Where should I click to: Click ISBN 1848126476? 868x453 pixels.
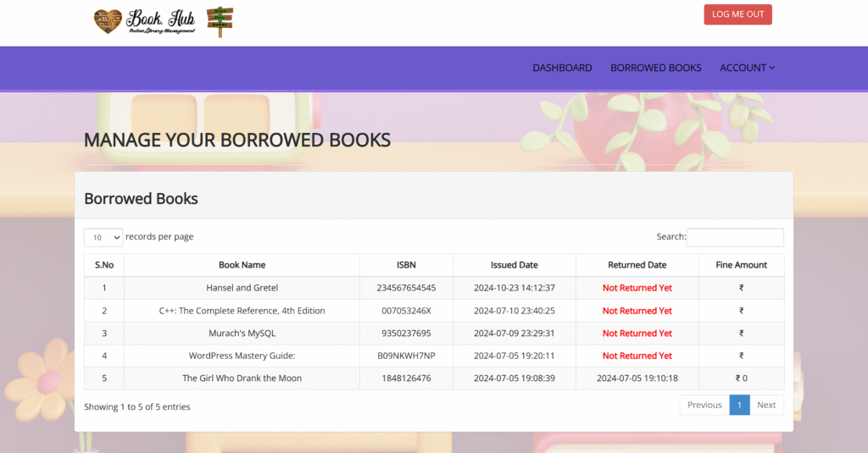click(406, 378)
